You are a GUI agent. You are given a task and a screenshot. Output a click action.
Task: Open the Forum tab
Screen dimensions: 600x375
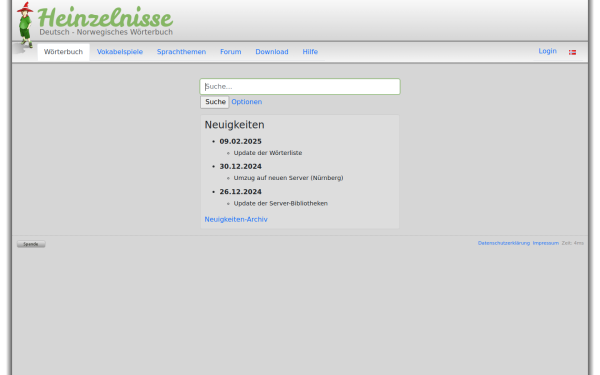click(231, 52)
